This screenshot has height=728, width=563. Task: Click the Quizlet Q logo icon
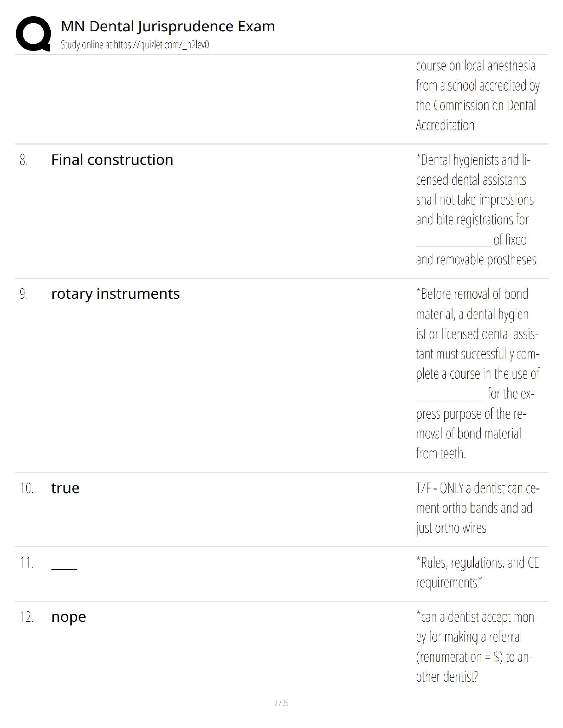(33, 34)
